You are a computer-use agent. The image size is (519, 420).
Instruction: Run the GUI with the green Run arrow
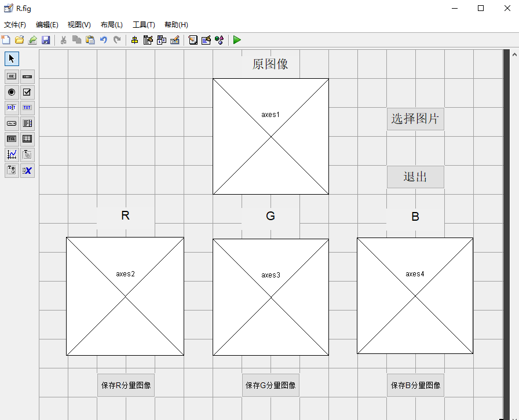point(237,40)
